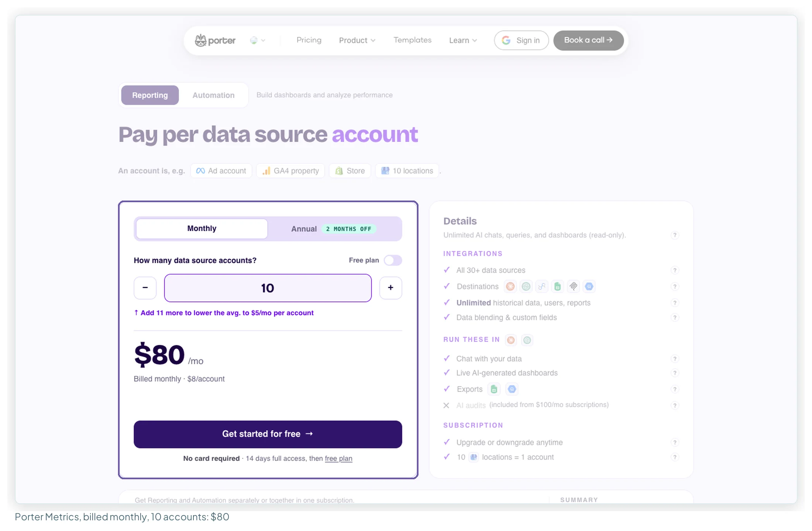Click the Claude icon in Destinations row
The height and width of the screenshot is (531, 812).
point(510,286)
